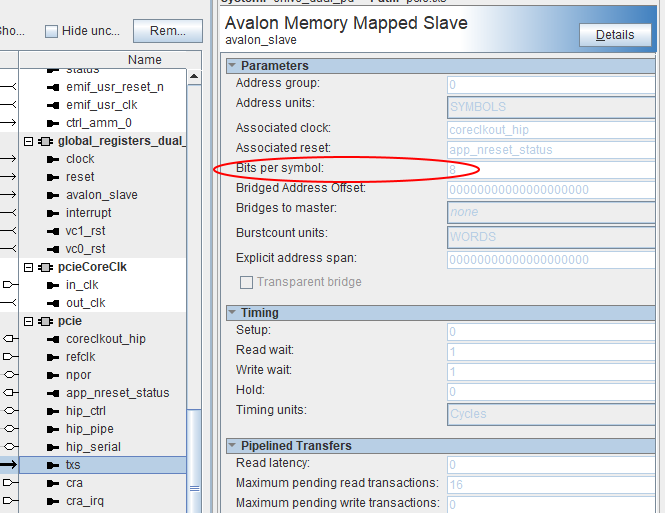Click the pcieCoreClk component chip icon
665x513 pixels.
tap(45, 268)
